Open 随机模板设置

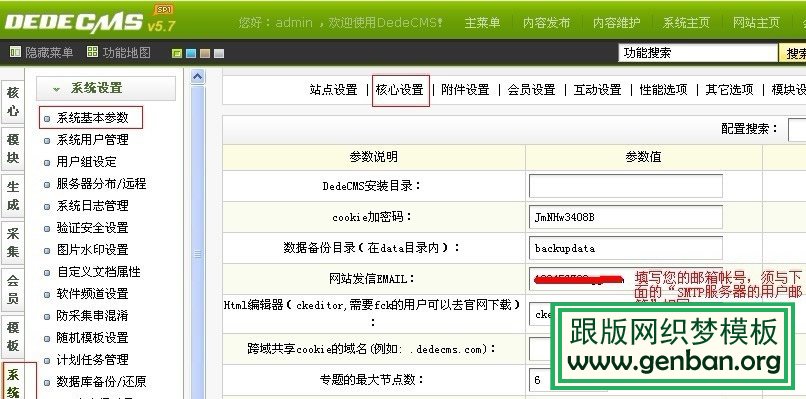pyautogui.click(x=93, y=338)
